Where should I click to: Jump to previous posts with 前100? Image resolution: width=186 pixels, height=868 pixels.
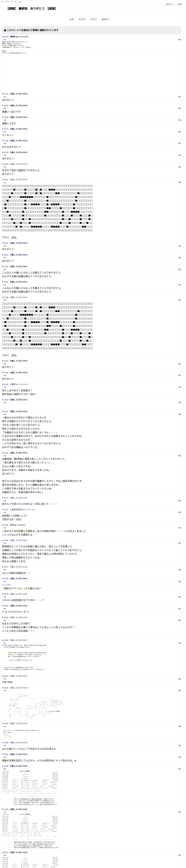(82, 20)
